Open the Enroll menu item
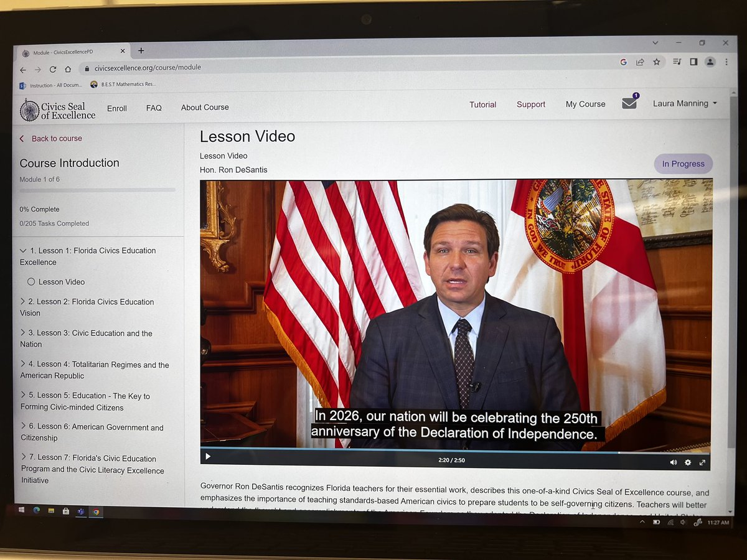This screenshot has height=560, width=747. [117, 108]
